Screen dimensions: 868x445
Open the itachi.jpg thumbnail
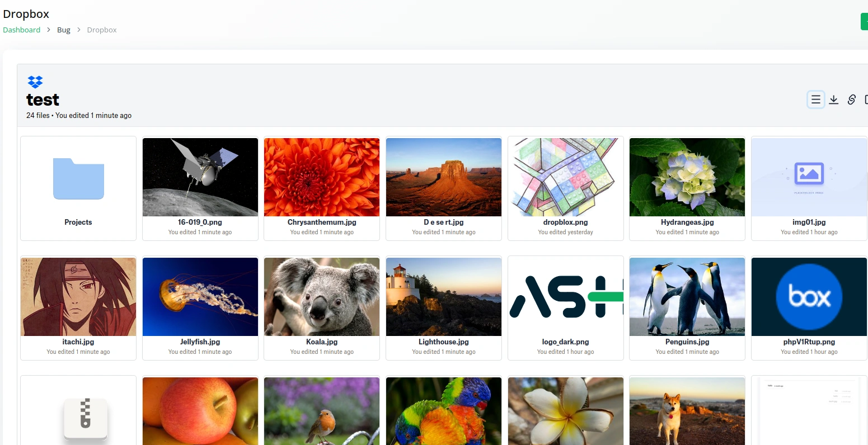pos(78,297)
